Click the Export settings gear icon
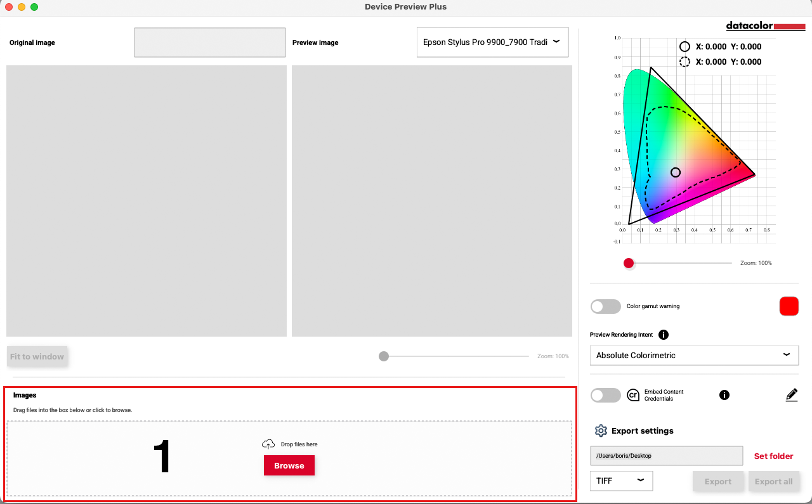812x504 pixels. [x=601, y=431]
